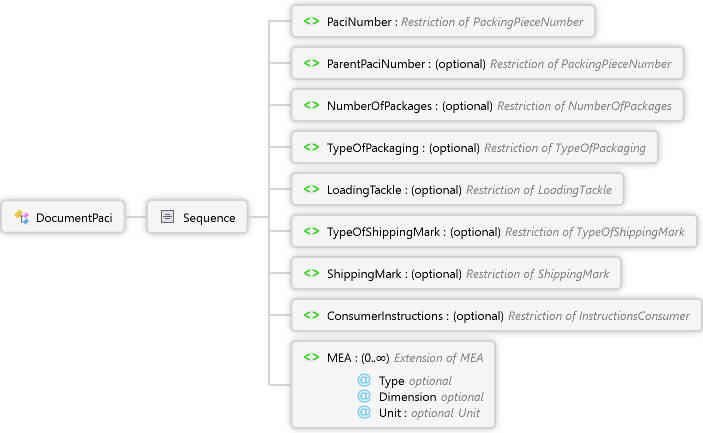The image size is (703, 433).
Task: Click the Unit attribute @ icon
Action: click(x=364, y=413)
